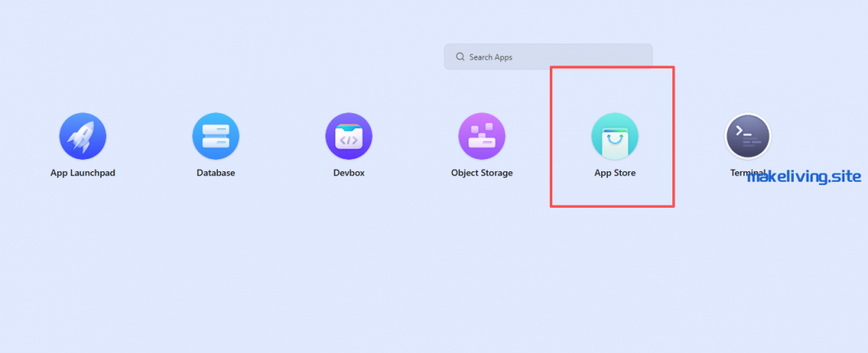The width and height of the screenshot is (868, 353).
Task: Click the makeliving.site watermark text
Action: click(x=804, y=177)
